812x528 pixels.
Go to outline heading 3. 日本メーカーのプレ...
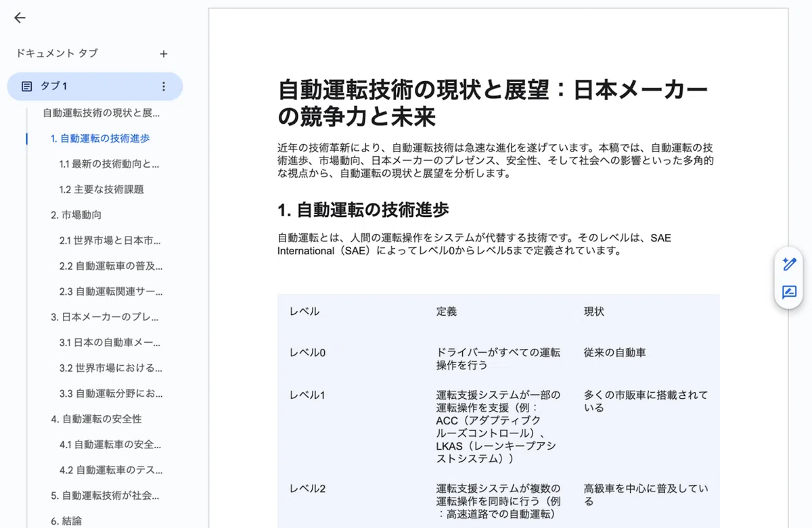(x=106, y=317)
